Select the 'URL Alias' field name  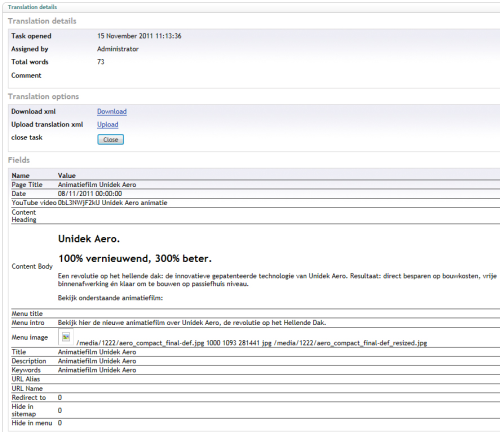point(26,379)
